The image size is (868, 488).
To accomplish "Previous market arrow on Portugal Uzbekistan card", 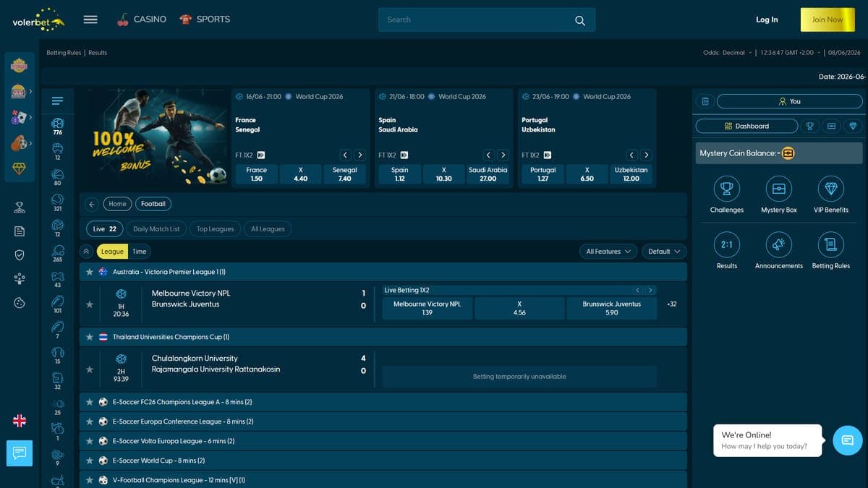I will point(631,155).
